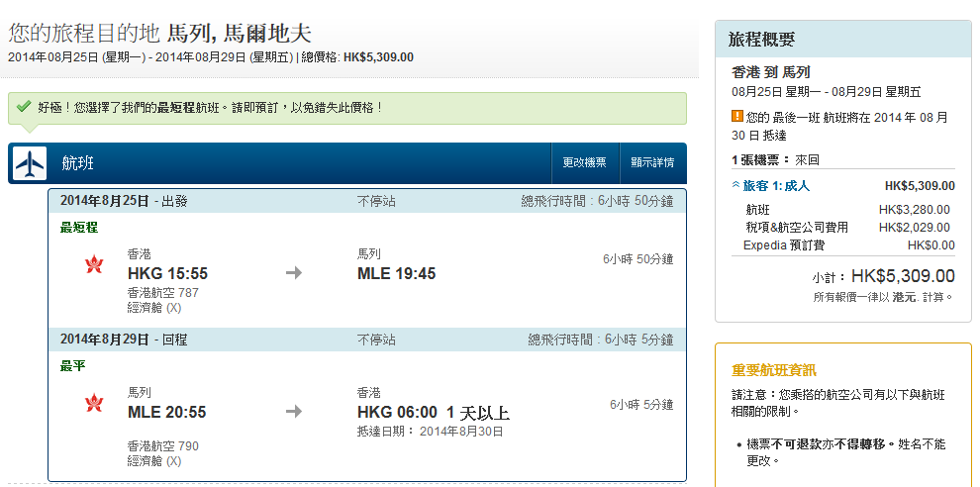The width and height of the screenshot is (980, 487).
Task: Click the Hong Kong Airlines logo on the return flight
Action: click(95, 404)
